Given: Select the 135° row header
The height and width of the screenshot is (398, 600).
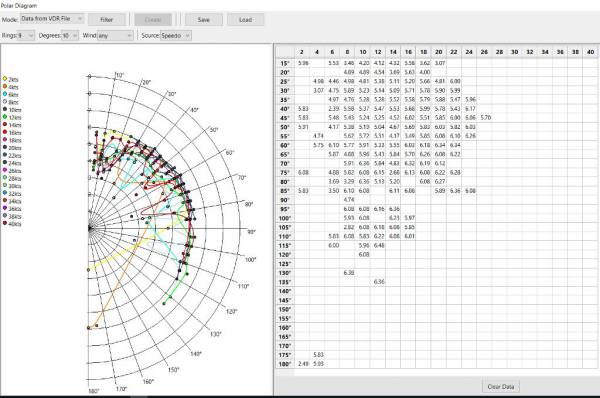Looking at the screenshot, I should pos(285,282).
